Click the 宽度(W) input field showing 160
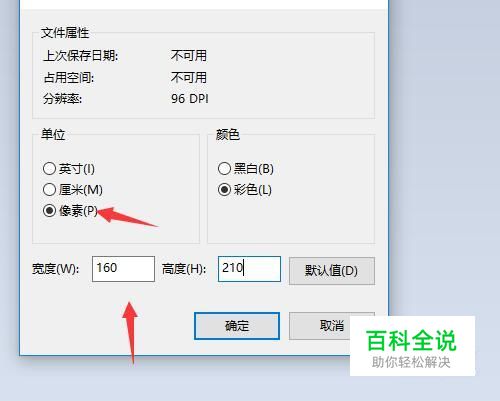Image resolution: width=500 pixels, height=401 pixels. click(x=123, y=269)
